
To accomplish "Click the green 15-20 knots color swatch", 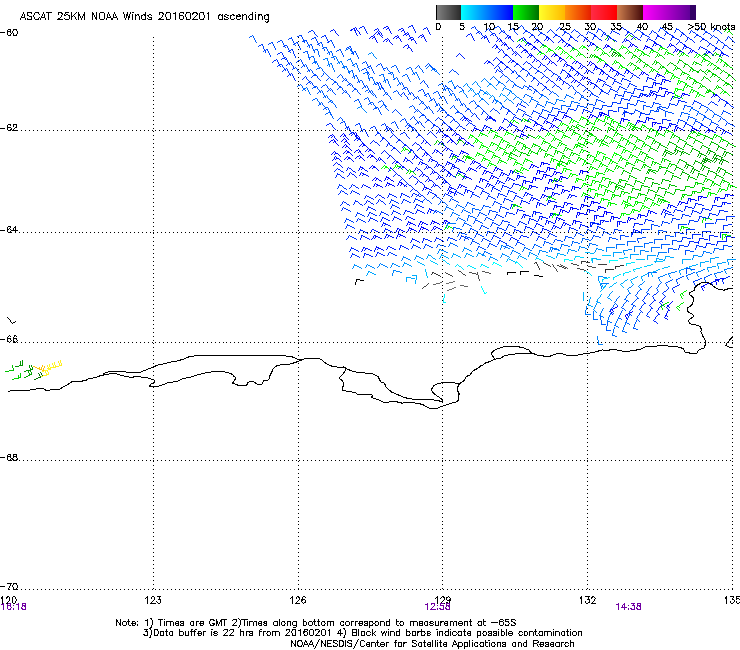I will (x=526, y=12).
